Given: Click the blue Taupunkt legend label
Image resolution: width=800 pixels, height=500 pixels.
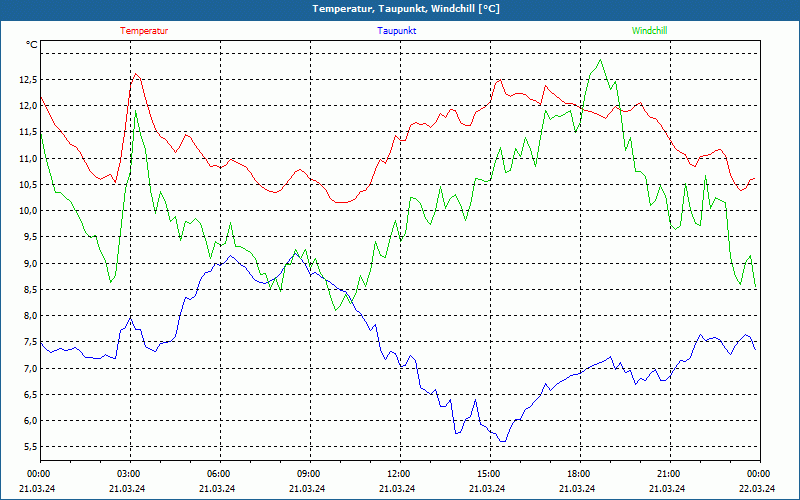Looking at the screenshot, I should [396, 31].
